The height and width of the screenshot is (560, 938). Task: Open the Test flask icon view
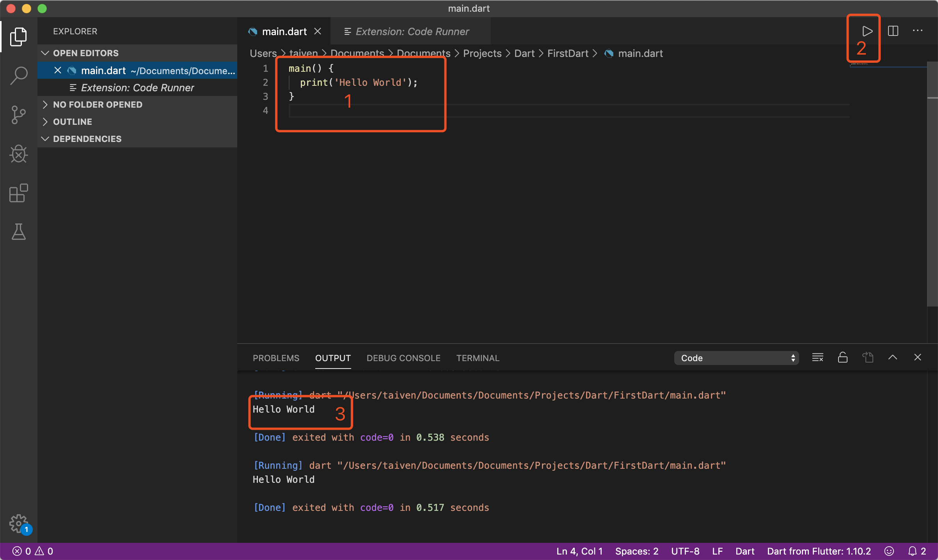click(18, 232)
